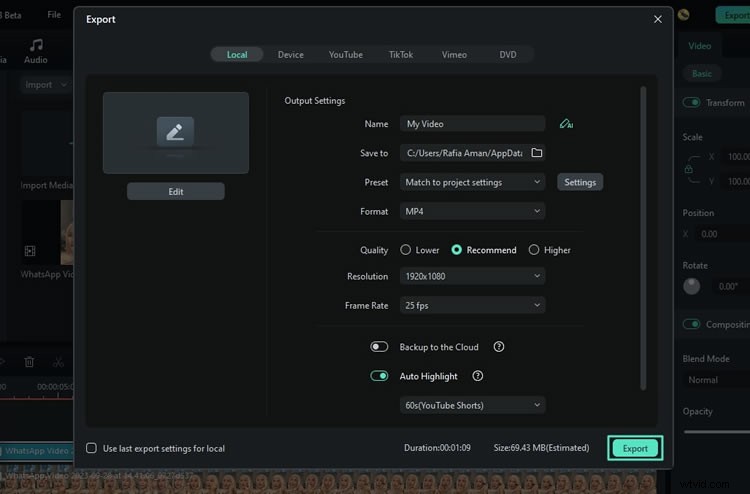This screenshot has width=750, height=494.
Task: Enable Backup to the Cloud toggle
Action: pyautogui.click(x=379, y=347)
